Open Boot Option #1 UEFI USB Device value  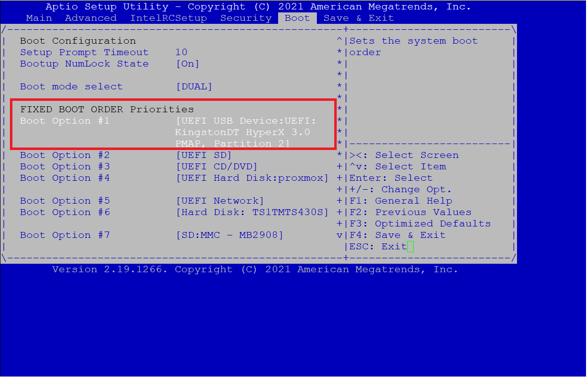[246, 132]
